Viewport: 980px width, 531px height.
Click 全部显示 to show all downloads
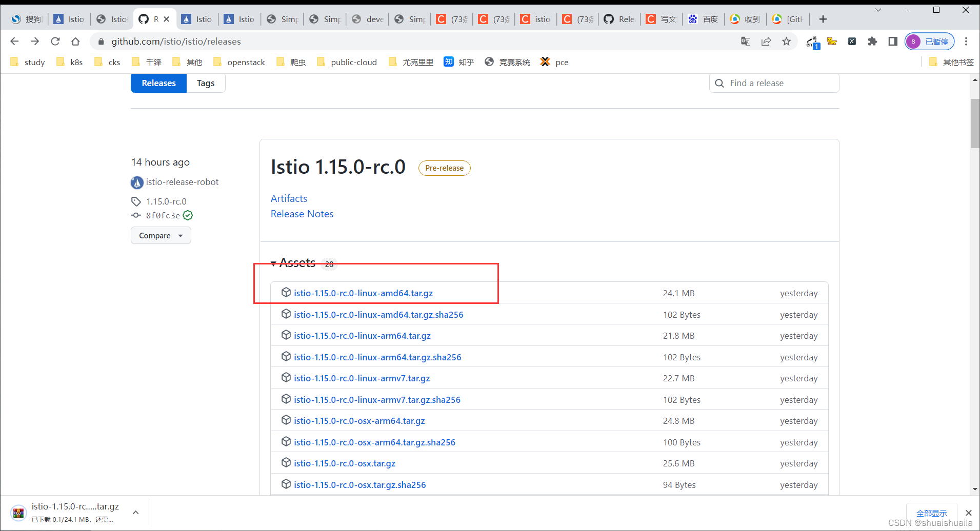(x=931, y=513)
